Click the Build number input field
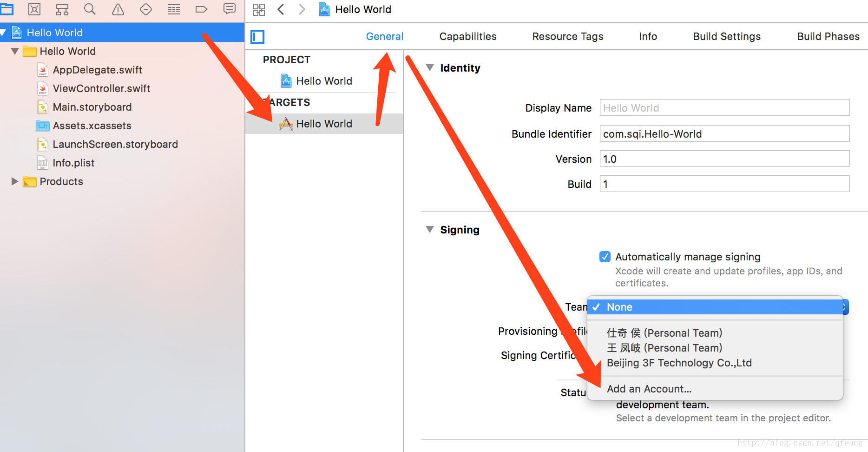The height and width of the screenshot is (452, 868). tap(724, 184)
